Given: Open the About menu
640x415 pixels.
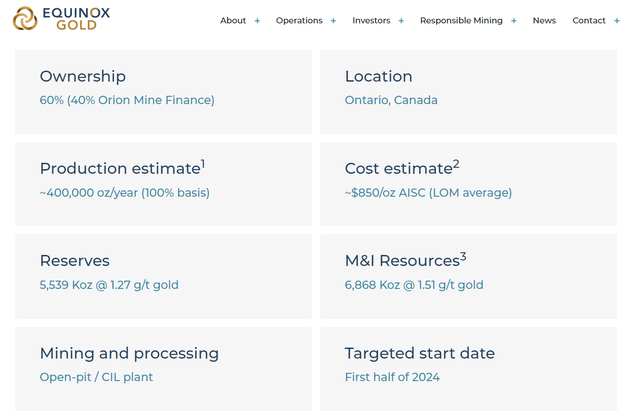Looking at the screenshot, I should click(x=233, y=21).
